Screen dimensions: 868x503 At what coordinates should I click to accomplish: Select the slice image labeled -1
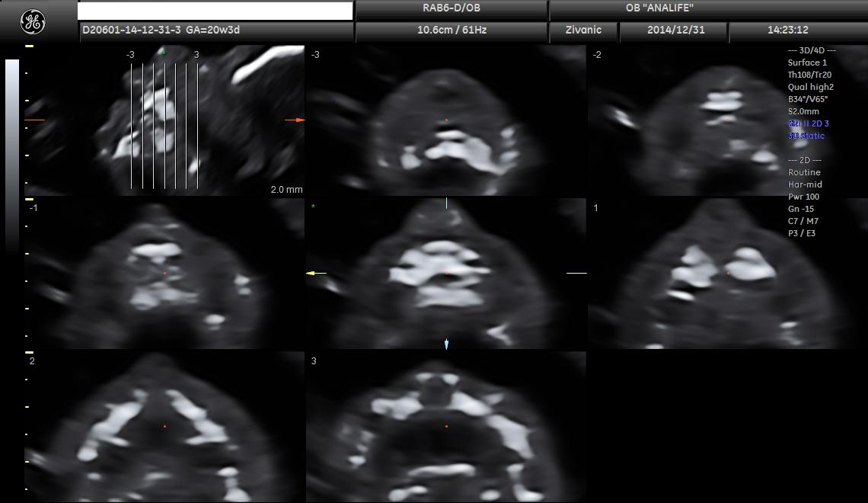pos(164,274)
